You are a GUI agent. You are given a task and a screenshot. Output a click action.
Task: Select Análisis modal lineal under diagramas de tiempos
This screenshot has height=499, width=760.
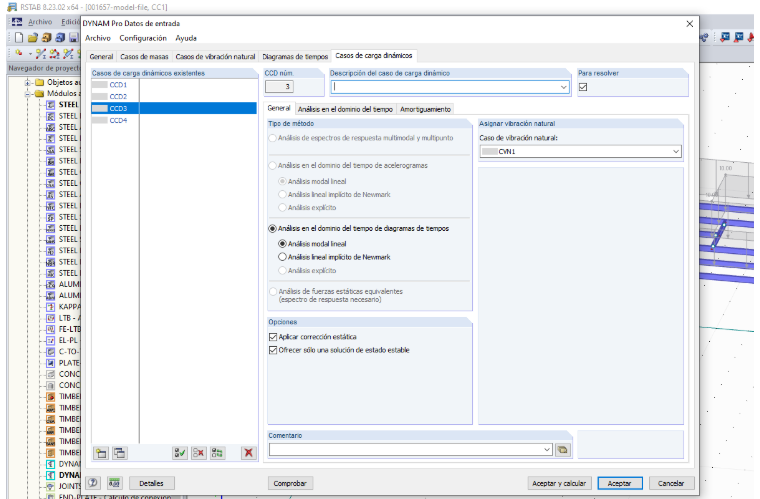pyautogui.click(x=282, y=244)
